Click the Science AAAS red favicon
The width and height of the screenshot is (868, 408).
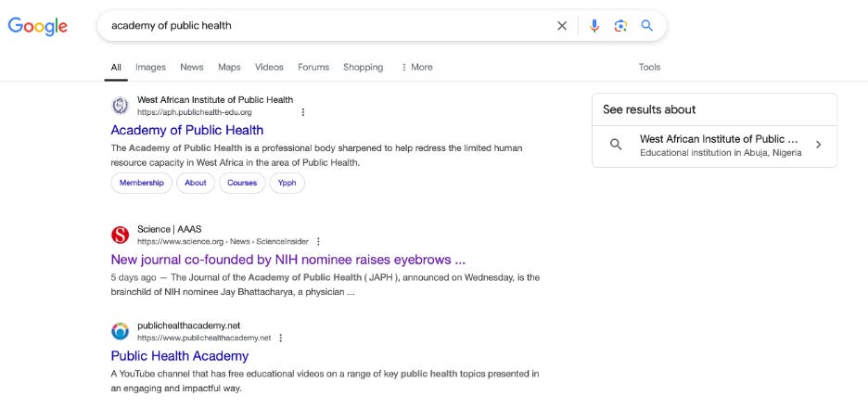[x=121, y=235]
